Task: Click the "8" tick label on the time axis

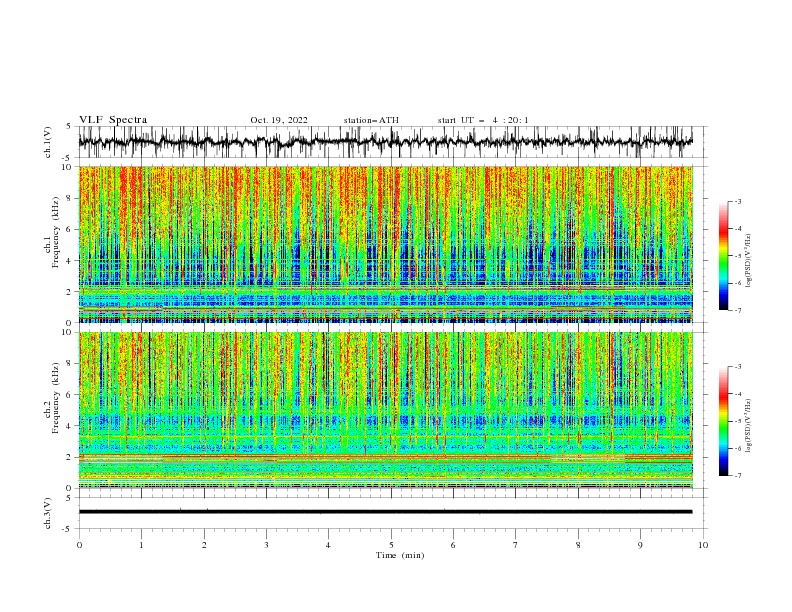Action: coord(578,545)
